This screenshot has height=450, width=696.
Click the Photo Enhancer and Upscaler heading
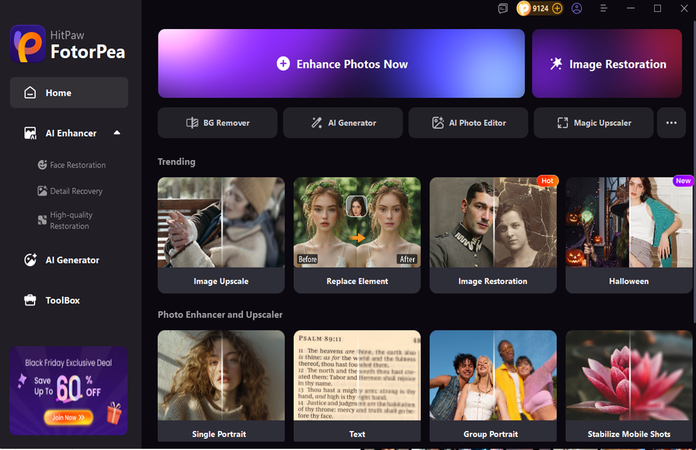tap(220, 315)
